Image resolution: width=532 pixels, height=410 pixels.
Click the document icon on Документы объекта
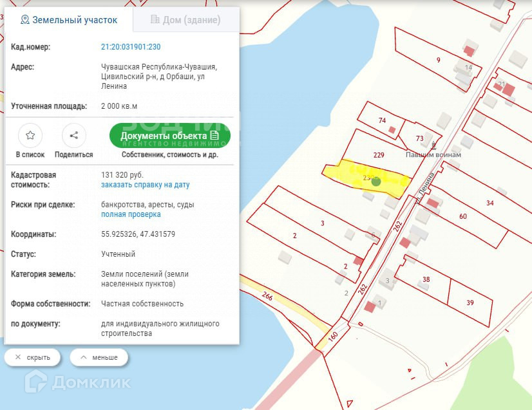(x=214, y=135)
